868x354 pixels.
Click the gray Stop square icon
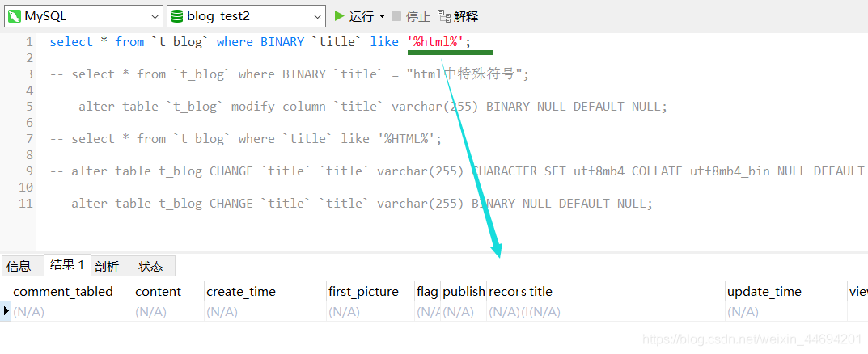tap(396, 16)
